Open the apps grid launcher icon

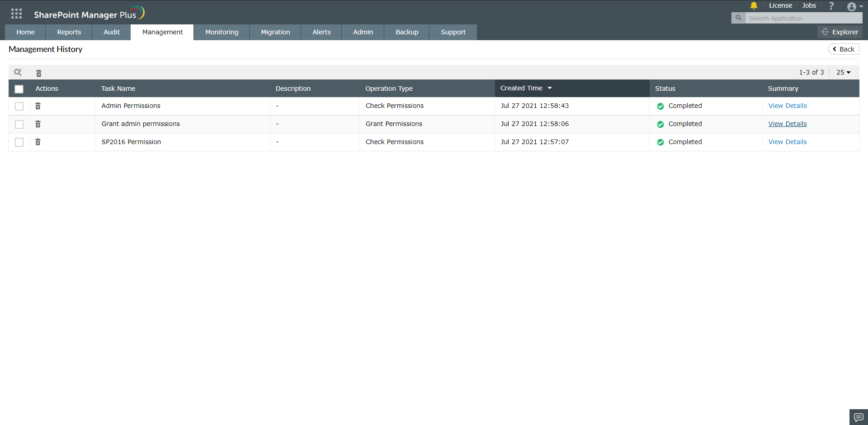coord(16,14)
